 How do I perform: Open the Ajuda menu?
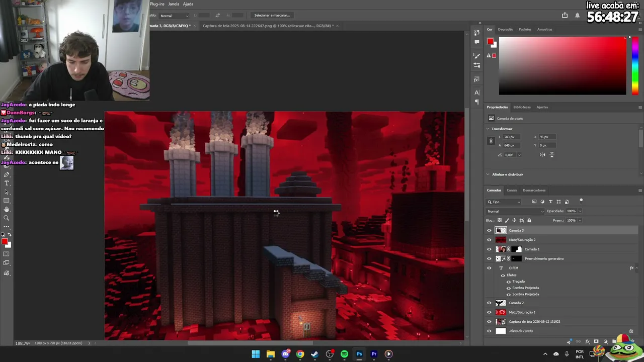click(x=188, y=4)
